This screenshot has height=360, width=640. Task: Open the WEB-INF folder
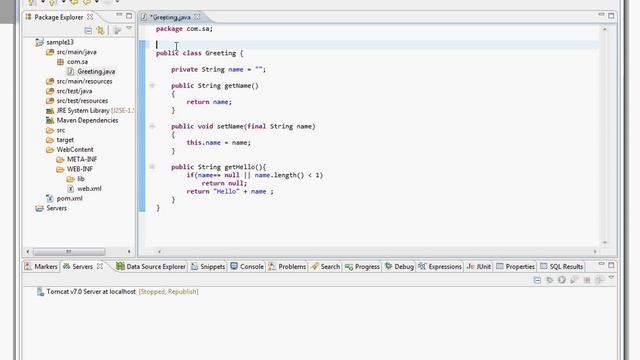coord(80,169)
